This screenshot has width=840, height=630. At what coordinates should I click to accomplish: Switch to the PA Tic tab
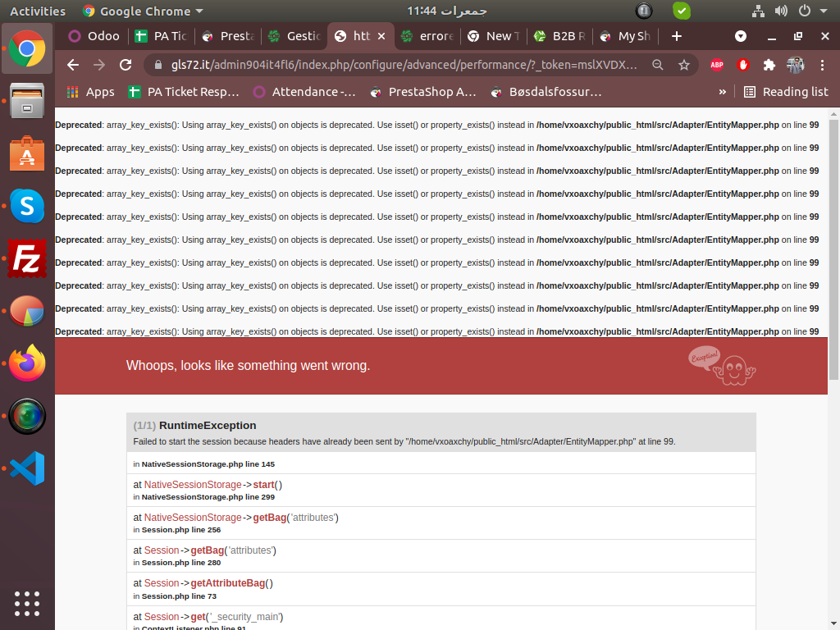click(x=160, y=36)
